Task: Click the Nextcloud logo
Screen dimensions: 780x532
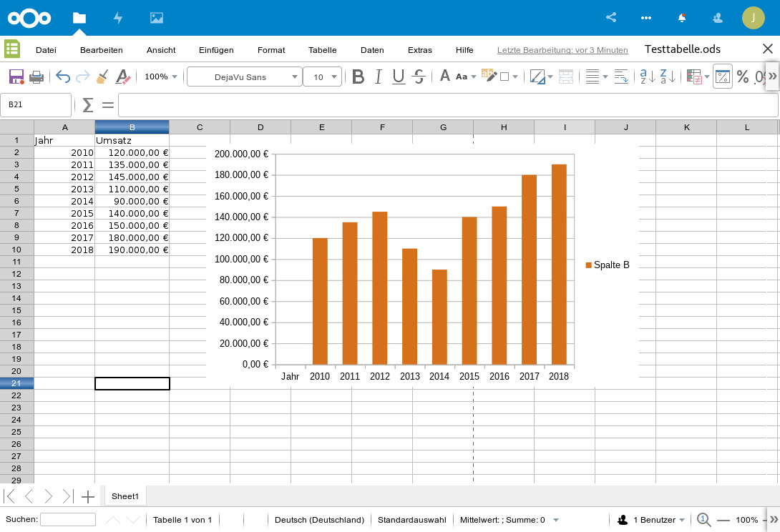Action: pos(29,18)
